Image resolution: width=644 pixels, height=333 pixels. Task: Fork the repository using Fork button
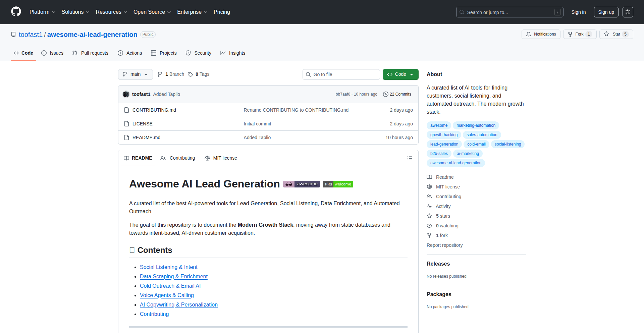(579, 34)
